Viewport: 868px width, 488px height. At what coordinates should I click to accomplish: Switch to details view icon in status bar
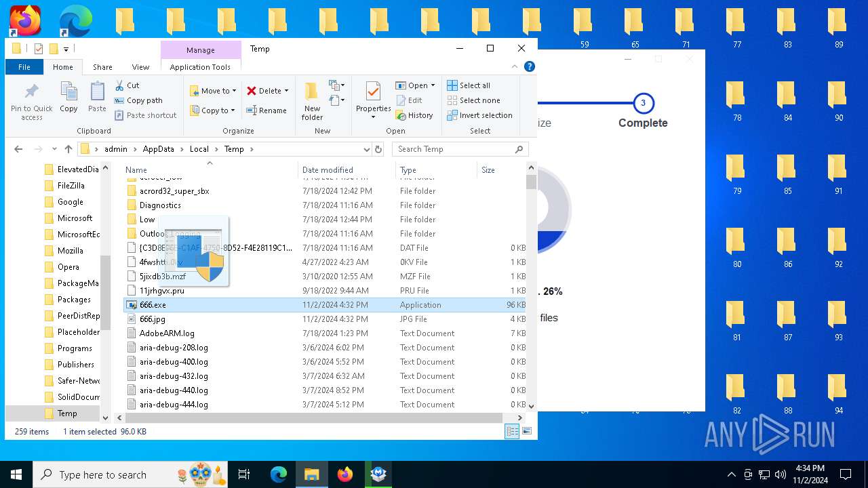pyautogui.click(x=513, y=431)
